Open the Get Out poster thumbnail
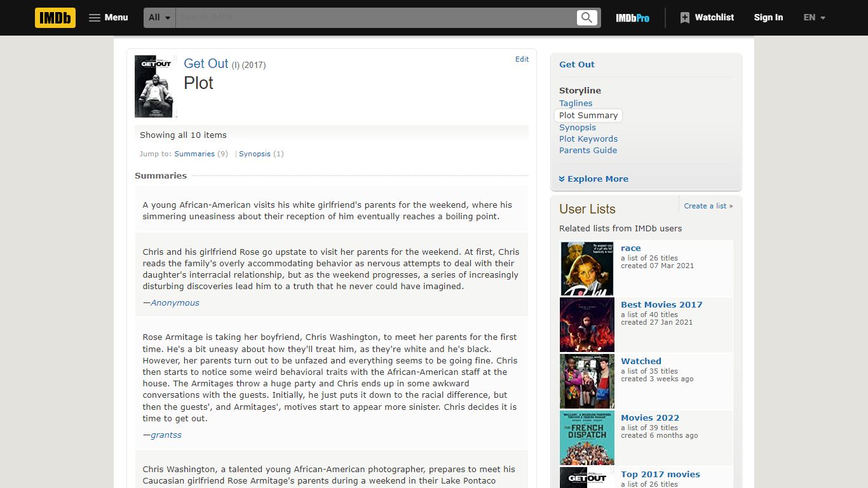 click(x=154, y=86)
